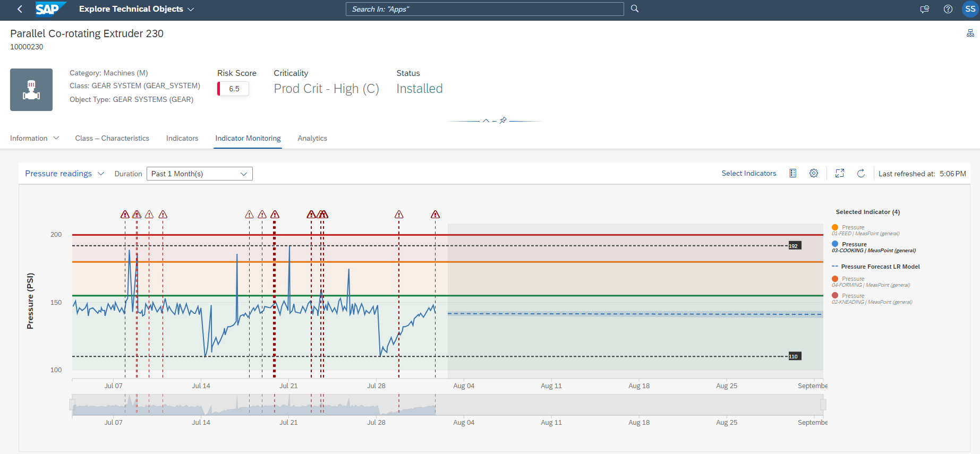Click the SAP logo
The height and width of the screenshot is (454, 980).
(50, 9)
